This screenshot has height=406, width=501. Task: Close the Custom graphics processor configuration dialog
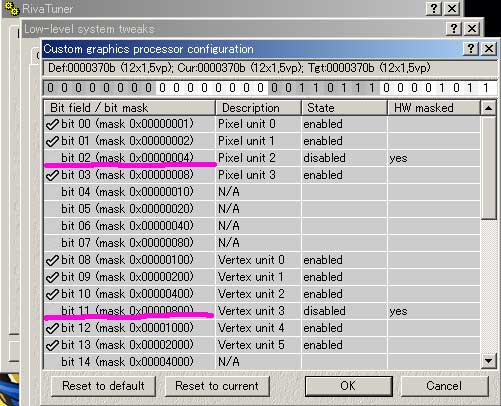tap(489, 49)
